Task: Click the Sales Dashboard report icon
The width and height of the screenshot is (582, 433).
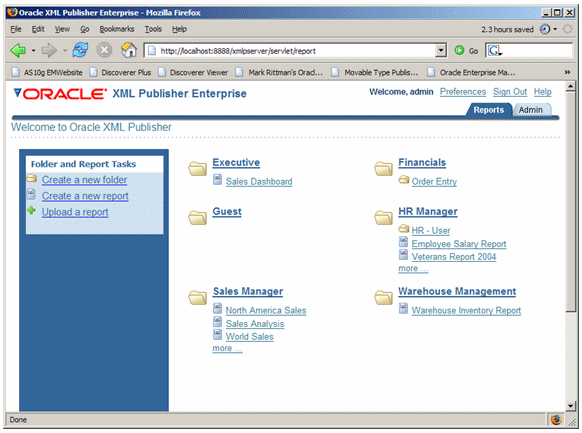Action: tap(218, 180)
